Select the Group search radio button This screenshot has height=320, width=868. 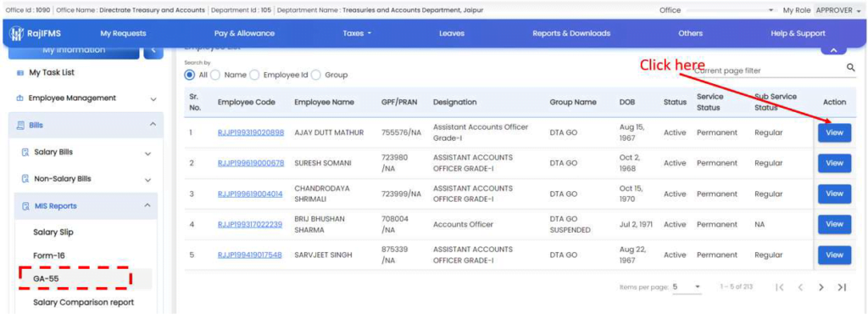pyautogui.click(x=316, y=75)
